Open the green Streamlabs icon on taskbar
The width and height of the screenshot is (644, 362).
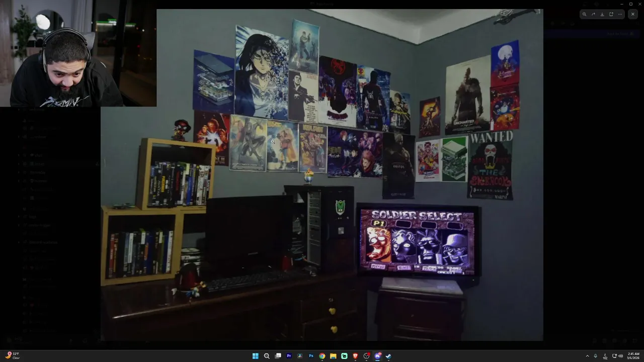[344, 356]
